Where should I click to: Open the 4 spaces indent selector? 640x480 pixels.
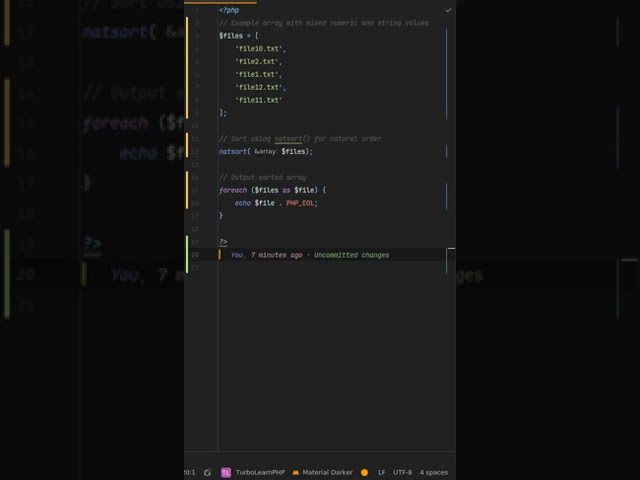pyautogui.click(x=434, y=472)
